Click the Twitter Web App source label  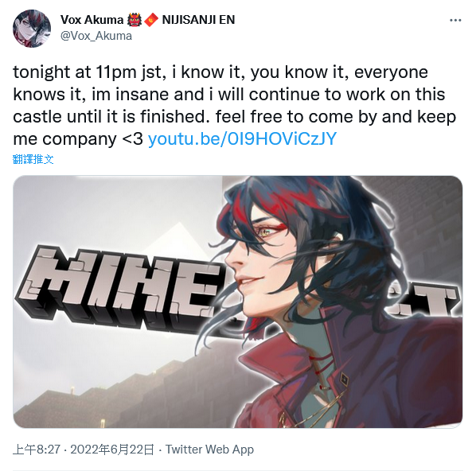209,450
